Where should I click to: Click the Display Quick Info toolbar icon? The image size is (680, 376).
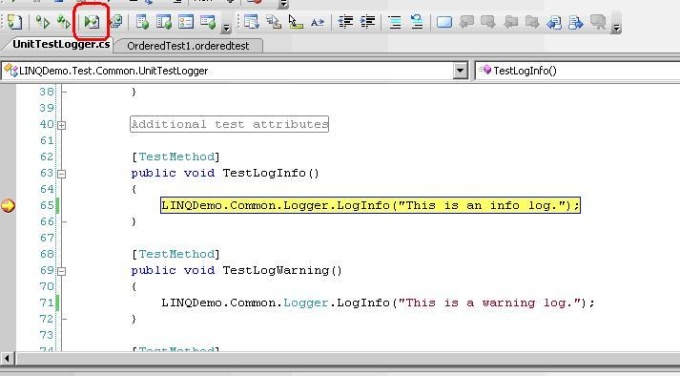(x=296, y=22)
